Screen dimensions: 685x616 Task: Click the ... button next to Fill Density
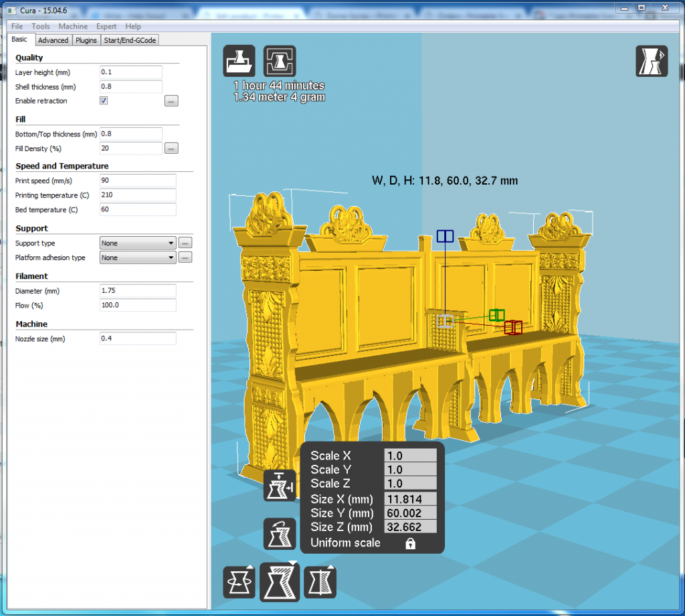pos(171,148)
